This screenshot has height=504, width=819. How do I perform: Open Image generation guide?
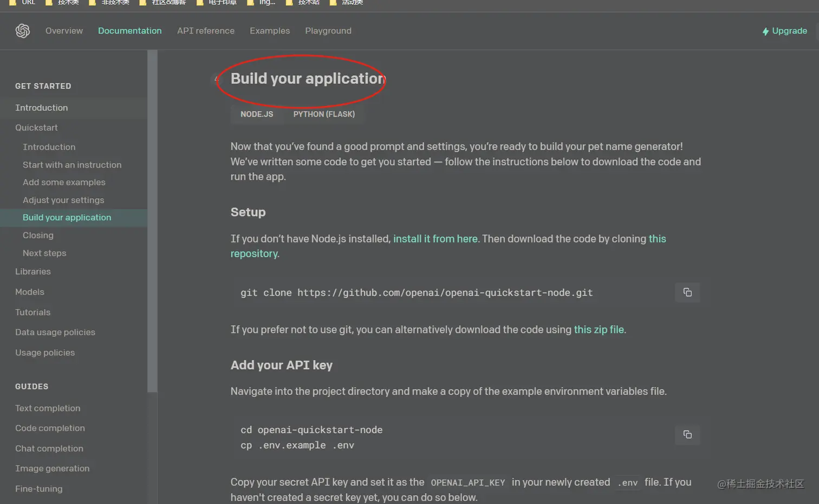53,469
